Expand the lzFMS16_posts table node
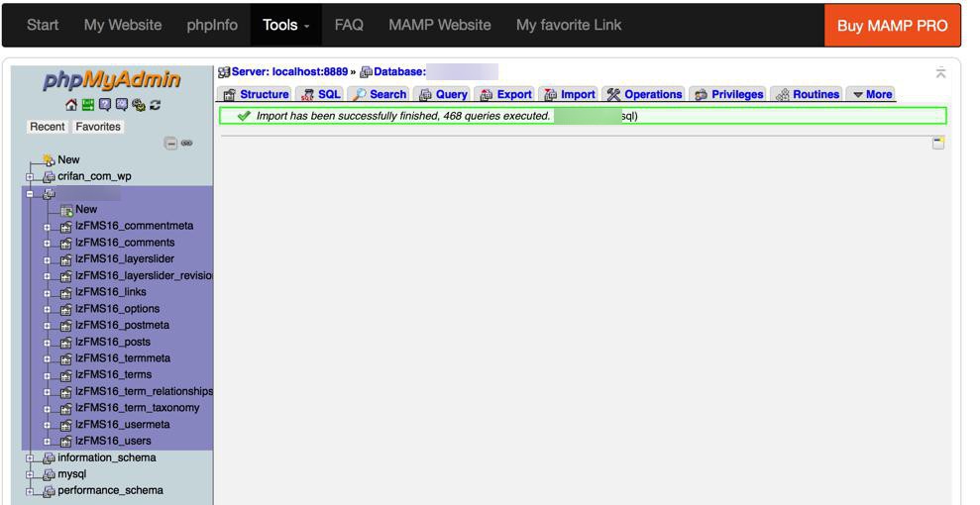Screen dimensions: 980x505 [x=47, y=343]
